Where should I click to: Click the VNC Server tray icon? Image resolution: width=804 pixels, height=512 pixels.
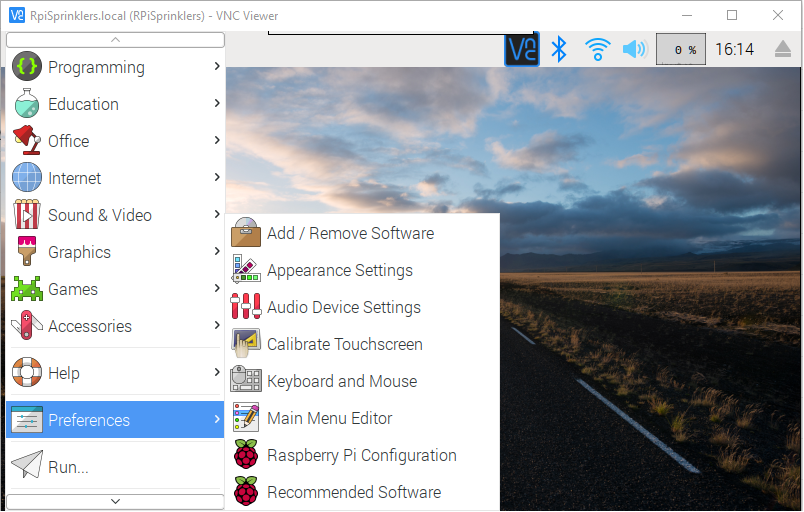(x=522, y=49)
